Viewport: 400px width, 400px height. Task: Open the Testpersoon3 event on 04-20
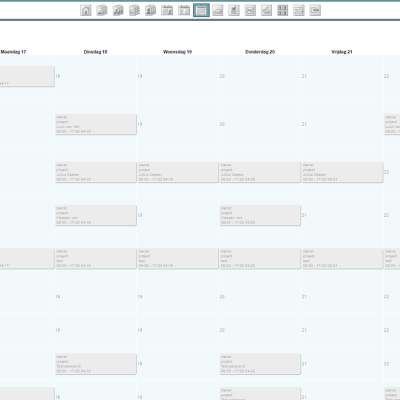tap(260, 364)
